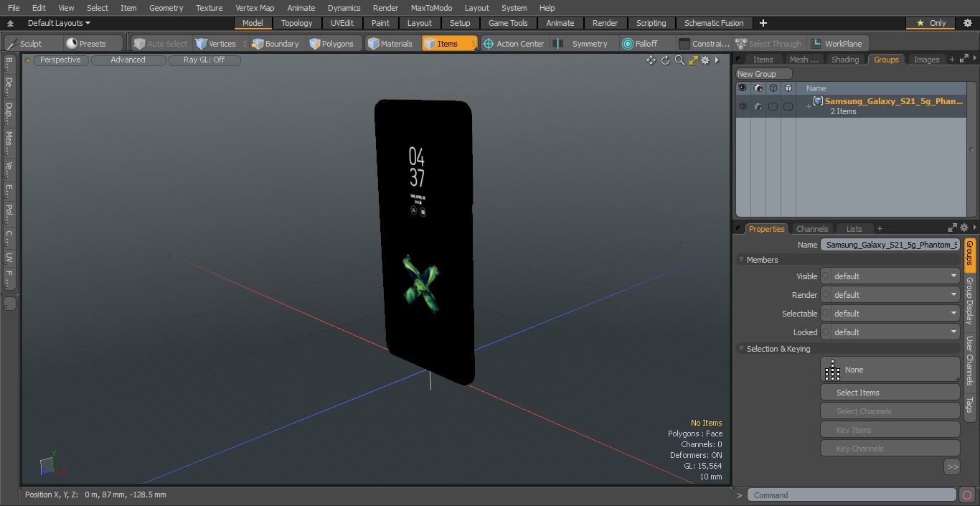Screen dimensions: 980x506
Task: Switch to Polygons selection mode
Action: point(331,44)
